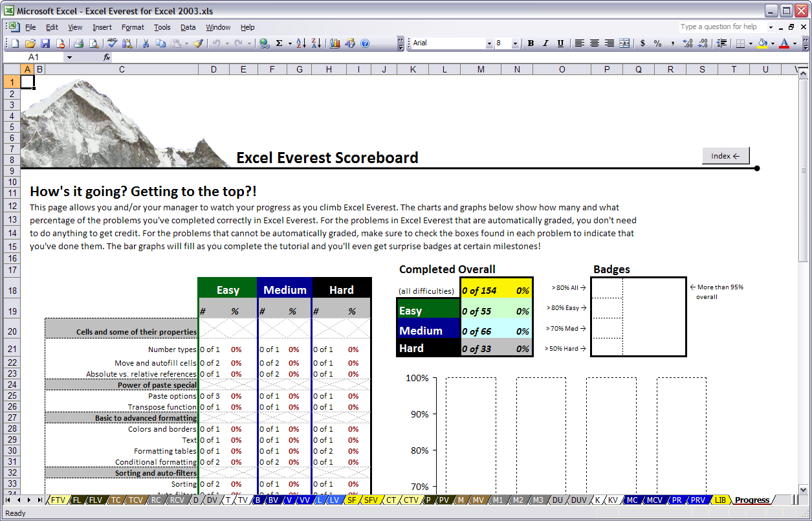This screenshot has width=812, height=521.
Task: Select all cells with corner button
Action: (x=12, y=69)
